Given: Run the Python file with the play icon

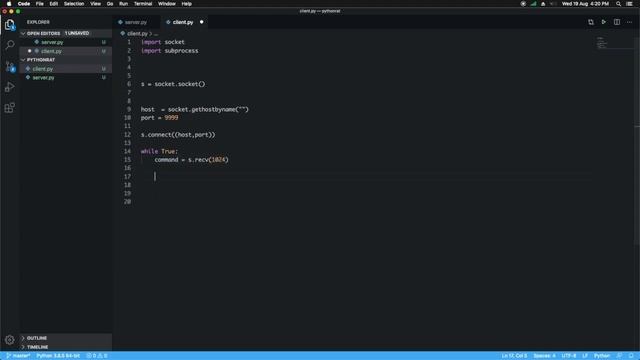Looking at the screenshot, I should pos(604,22).
